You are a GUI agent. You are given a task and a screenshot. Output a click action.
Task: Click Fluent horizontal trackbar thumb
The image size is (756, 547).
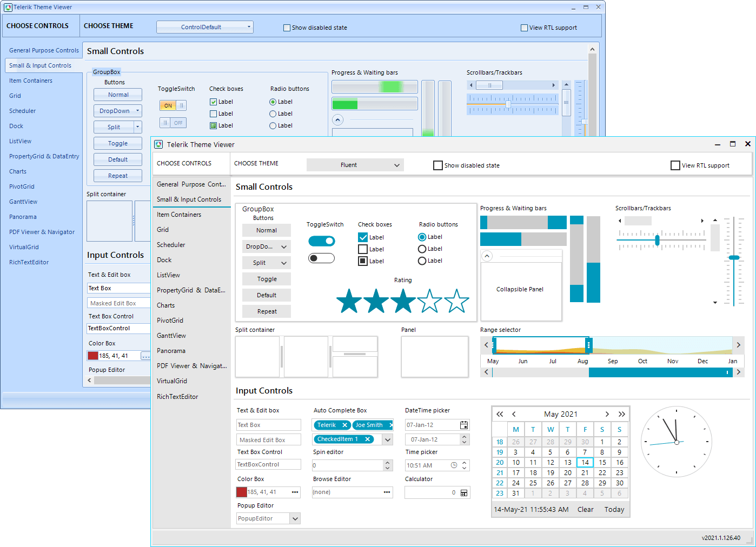[x=658, y=240]
